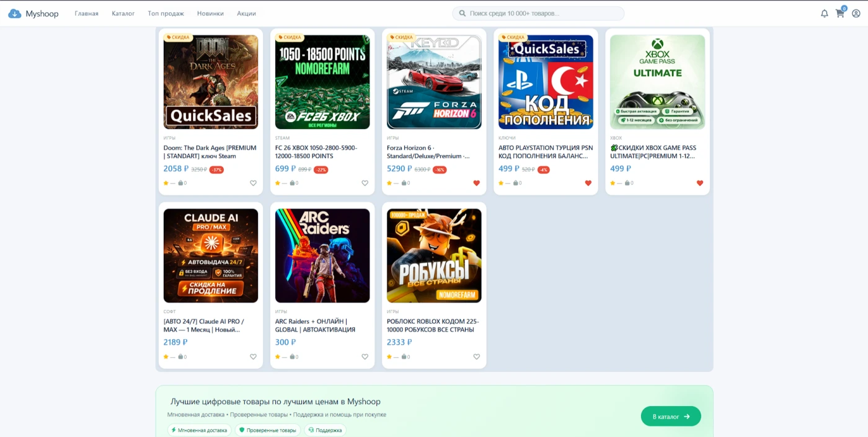Click the Проверенные товары chip
This screenshot has height=437, width=868.
click(x=268, y=430)
